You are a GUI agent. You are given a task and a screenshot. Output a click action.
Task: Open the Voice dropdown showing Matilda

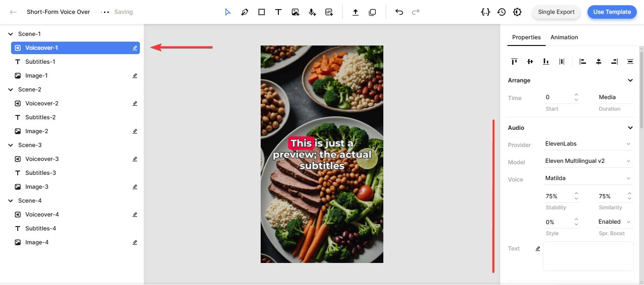[588, 178]
